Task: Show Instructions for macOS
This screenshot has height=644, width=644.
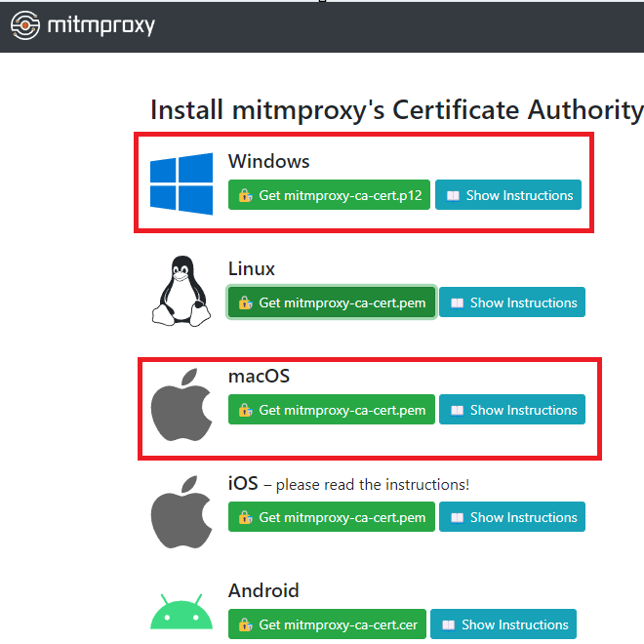Action: coord(512,410)
